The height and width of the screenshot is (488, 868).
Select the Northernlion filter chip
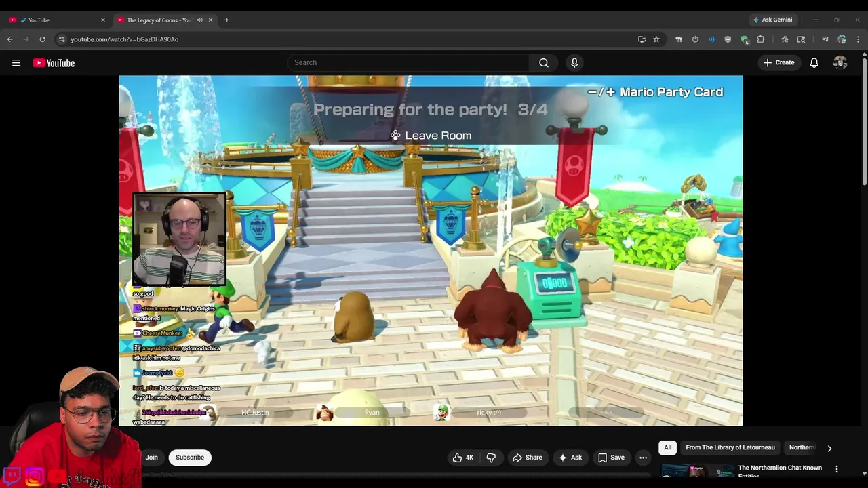coord(801,447)
